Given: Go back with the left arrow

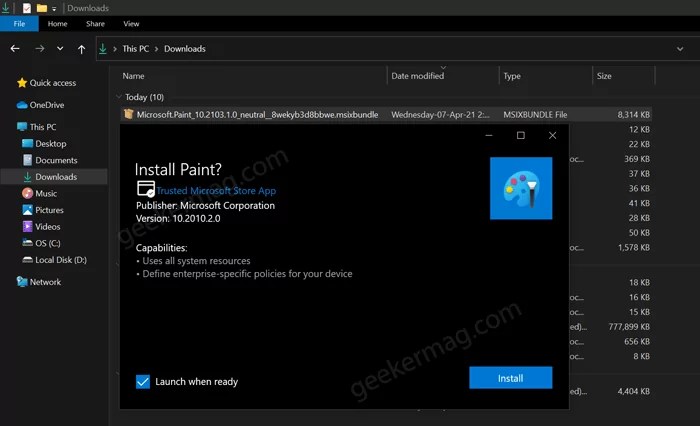Looking at the screenshot, I should (x=15, y=49).
